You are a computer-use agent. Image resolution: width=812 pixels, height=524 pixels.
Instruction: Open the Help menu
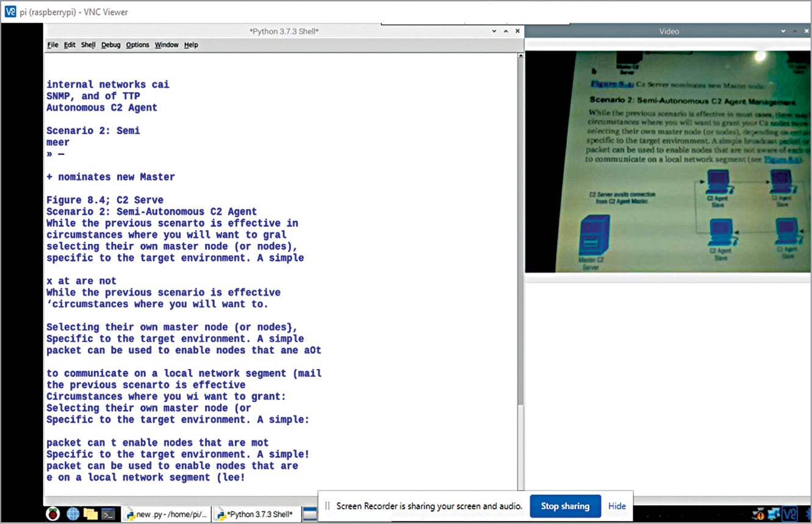point(191,45)
